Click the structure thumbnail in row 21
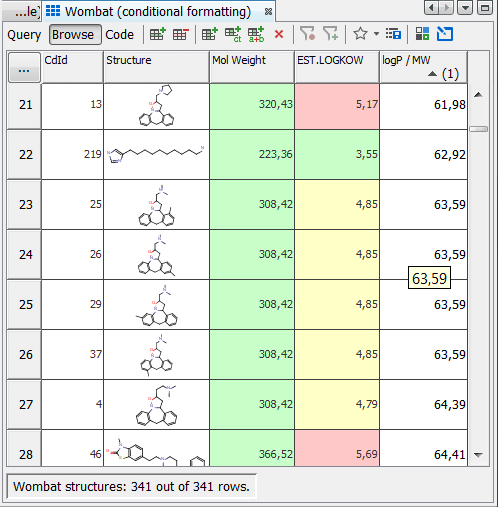Screen dimensions: 498x507 click(157, 106)
